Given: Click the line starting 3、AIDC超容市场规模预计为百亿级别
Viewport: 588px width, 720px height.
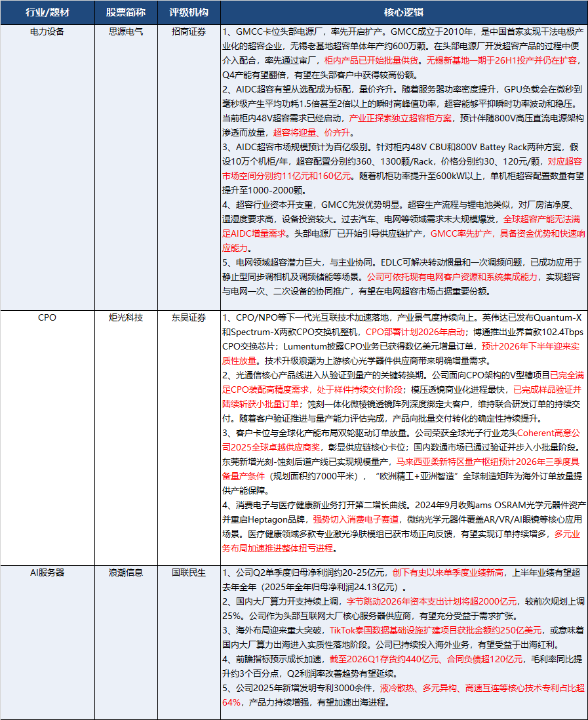Looking at the screenshot, I should (x=401, y=148).
